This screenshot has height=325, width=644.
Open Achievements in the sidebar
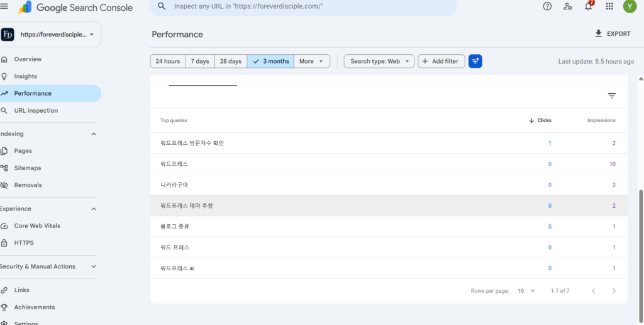point(35,307)
